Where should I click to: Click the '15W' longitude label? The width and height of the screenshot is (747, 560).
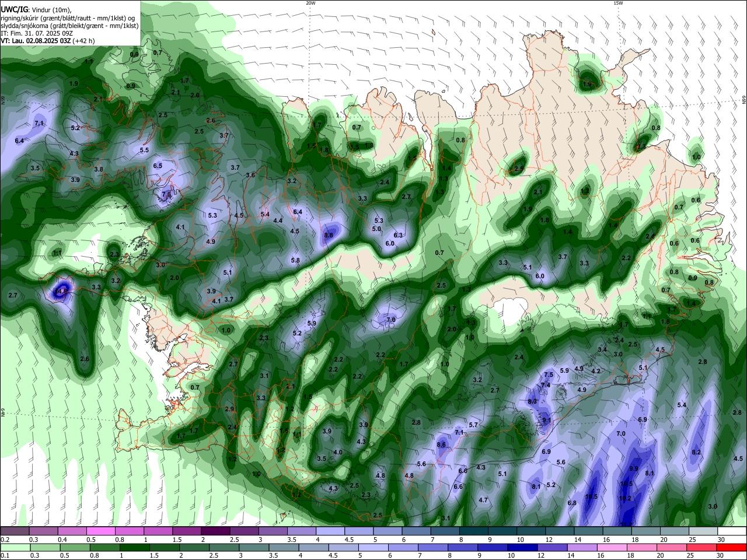click(618, 3)
